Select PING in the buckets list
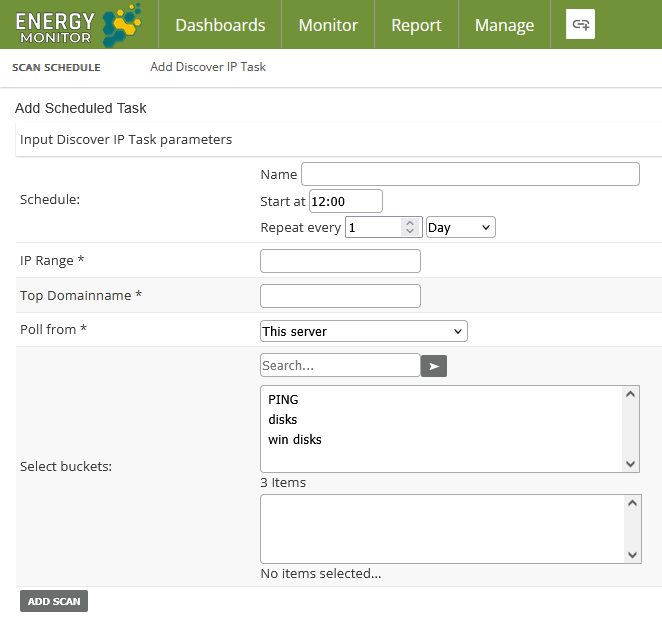662x641 pixels. [x=284, y=400]
